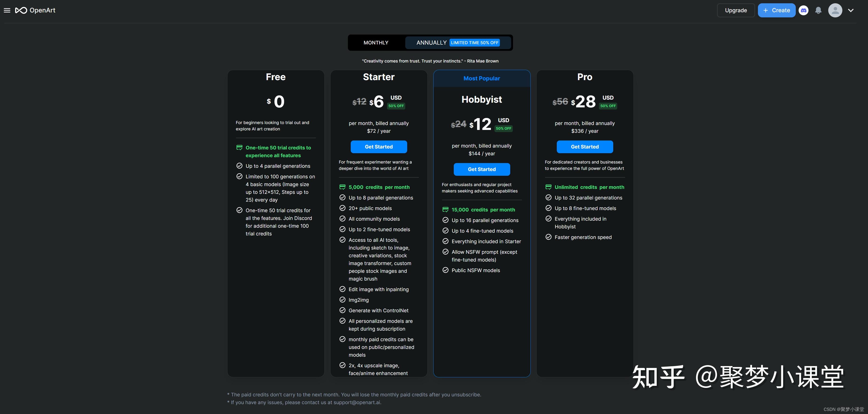868x414 pixels.
Task: Expand the account dropdown chevron
Action: [x=851, y=10]
